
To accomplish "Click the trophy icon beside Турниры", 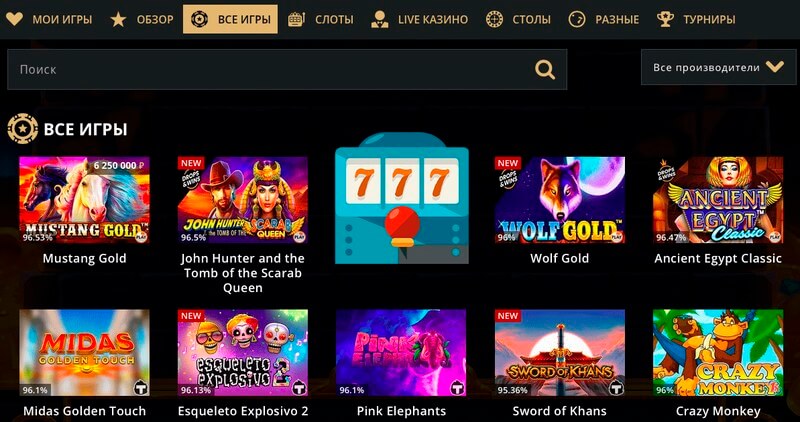I will pyautogui.click(x=665, y=19).
